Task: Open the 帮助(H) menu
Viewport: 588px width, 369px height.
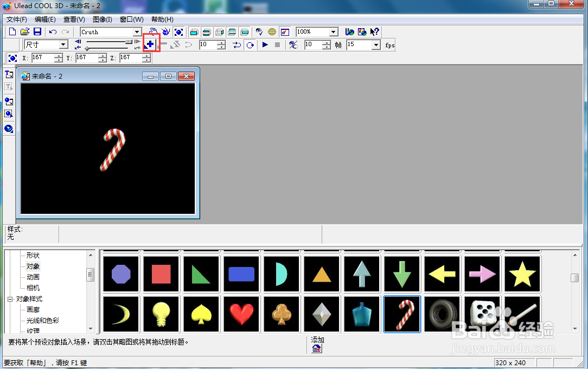Action: 162,20
